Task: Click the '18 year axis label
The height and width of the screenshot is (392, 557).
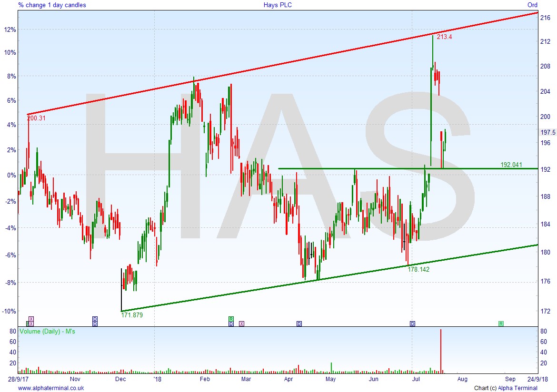Action: tap(158, 379)
